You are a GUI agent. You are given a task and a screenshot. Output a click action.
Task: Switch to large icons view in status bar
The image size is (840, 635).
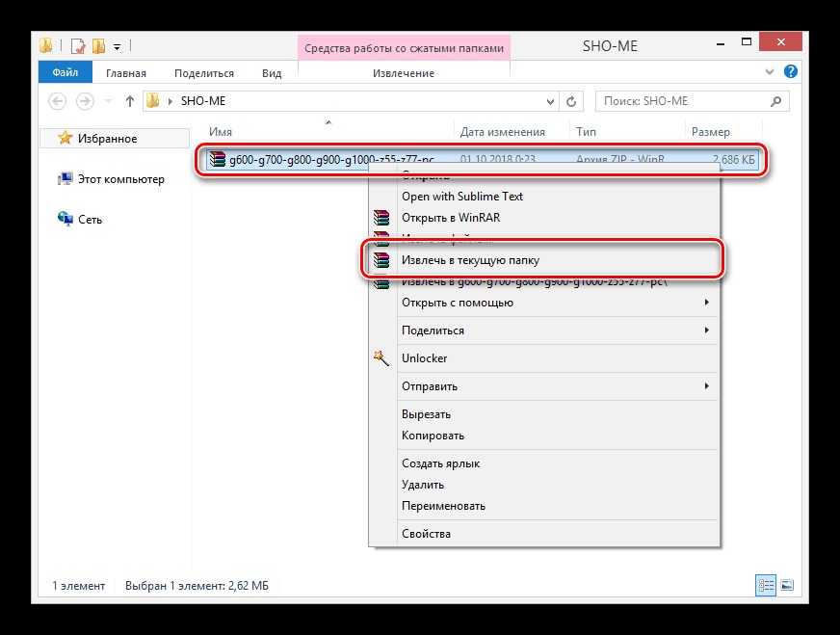pos(787,585)
